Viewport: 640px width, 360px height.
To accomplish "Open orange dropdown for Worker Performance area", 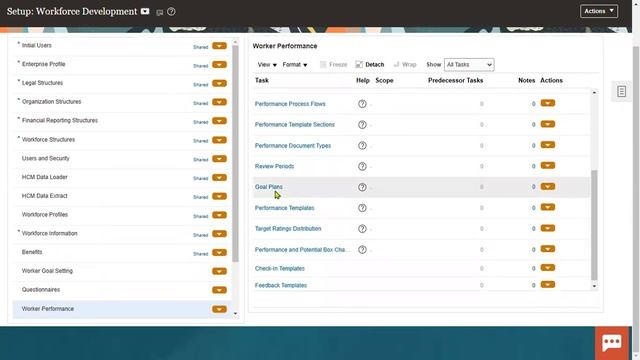I will pyautogui.click(x=219, y=309).
